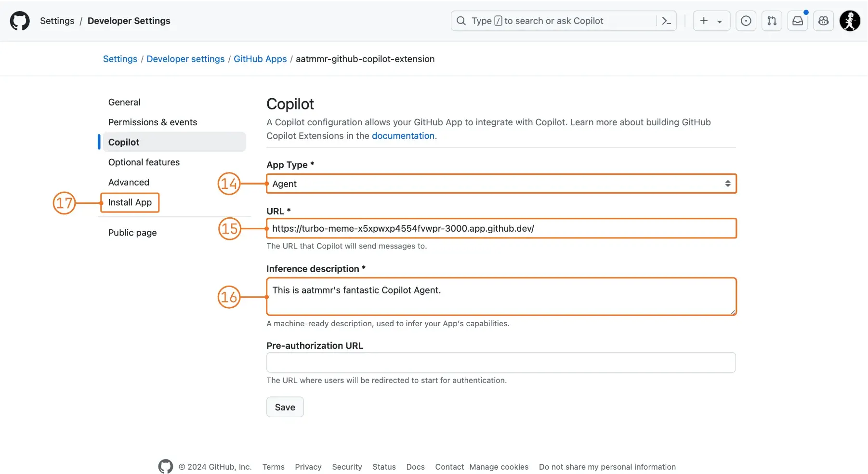Screen dimensions: 868x474
Task: Click the footer GitHub logo
Action: 165,466
